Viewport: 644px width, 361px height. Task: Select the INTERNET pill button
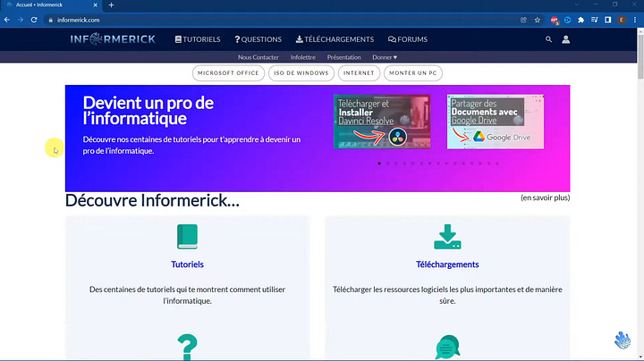tap(359, 73)
